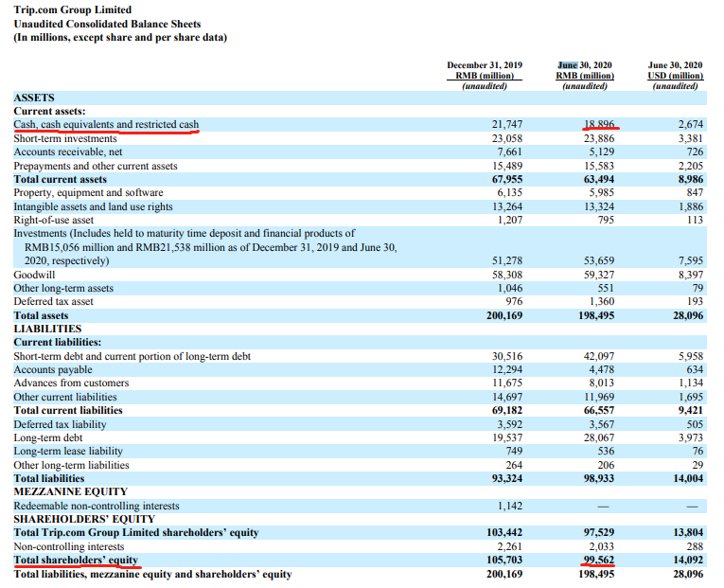Click the 'Advances from customers' row label

pos(71,383)
